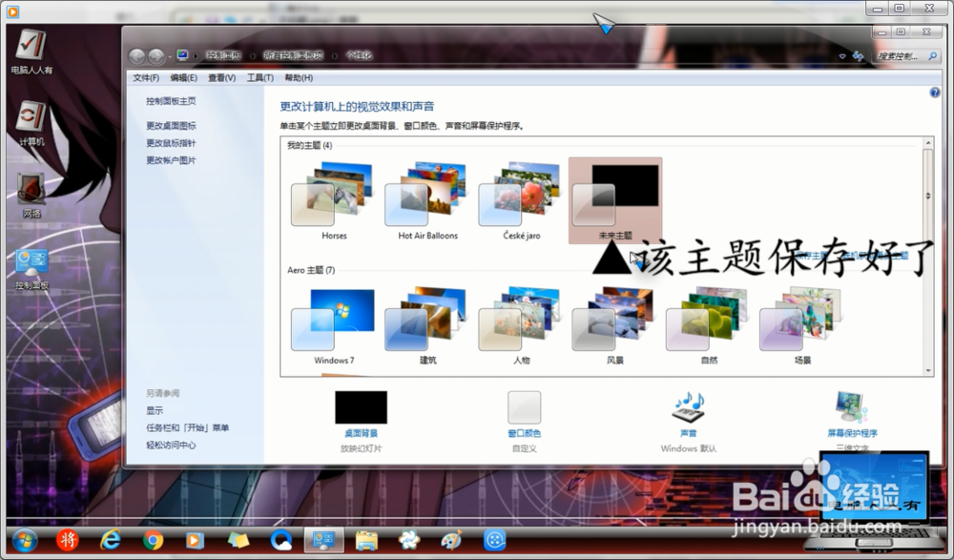Viewport: 954px width, 560px height.
Task: Open the 查看(V) menu
Action: (221, 78)
